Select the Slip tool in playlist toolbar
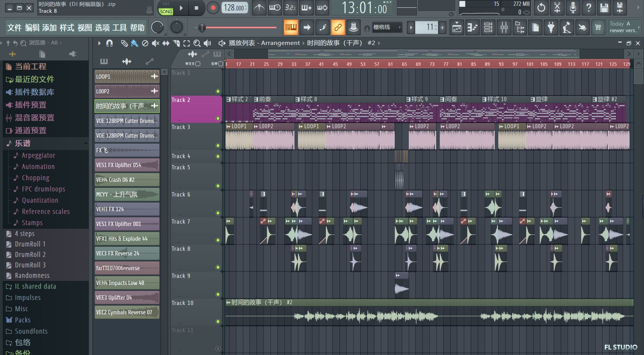 pyautogui.click(x=166, y=43)
